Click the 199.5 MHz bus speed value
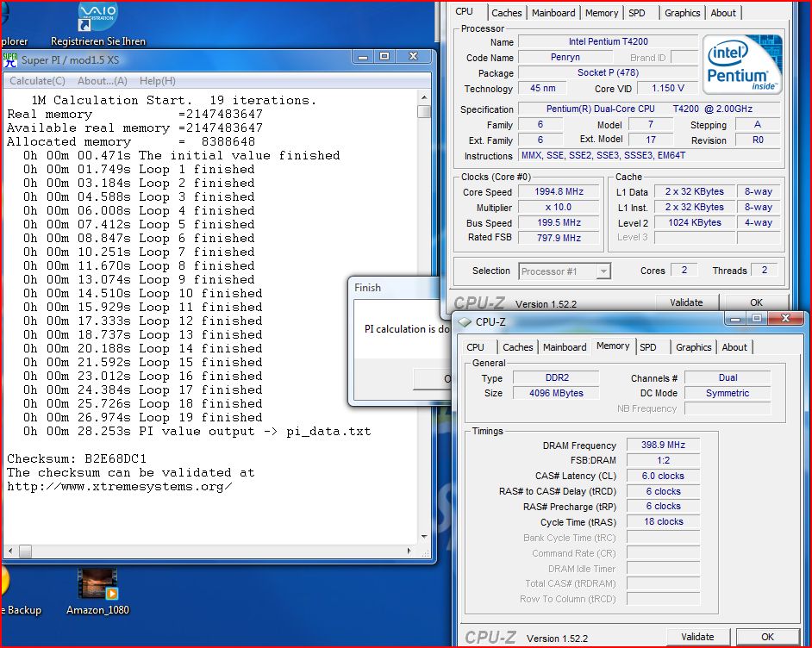Viewport: 812px width, 648px height. (x=559, y=222)
